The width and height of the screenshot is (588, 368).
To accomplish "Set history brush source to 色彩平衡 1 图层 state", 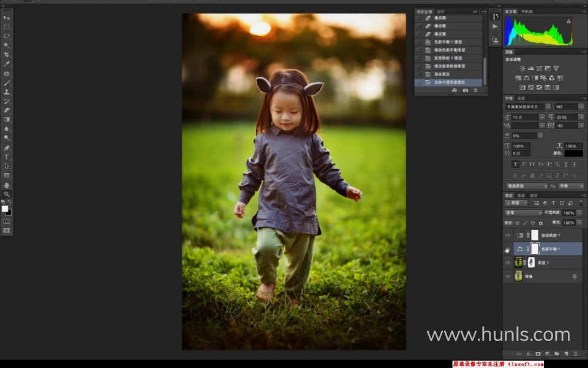I will (x=418, y=42).
